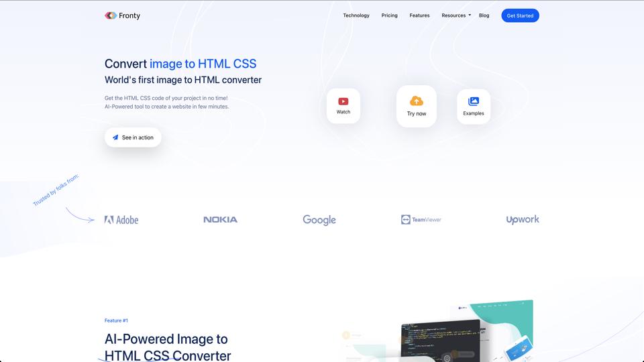This screenshot has width=644, height=362.
Task: Click the paper plane See in action icon
Action: 115,137
